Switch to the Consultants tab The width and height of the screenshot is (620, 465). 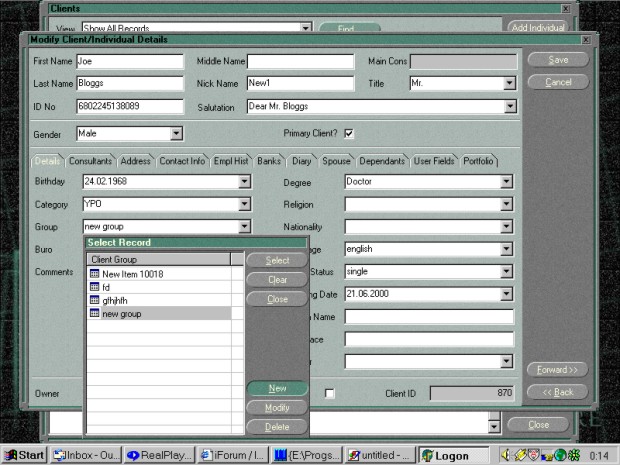pyautogui.click(x=91, y=161)
